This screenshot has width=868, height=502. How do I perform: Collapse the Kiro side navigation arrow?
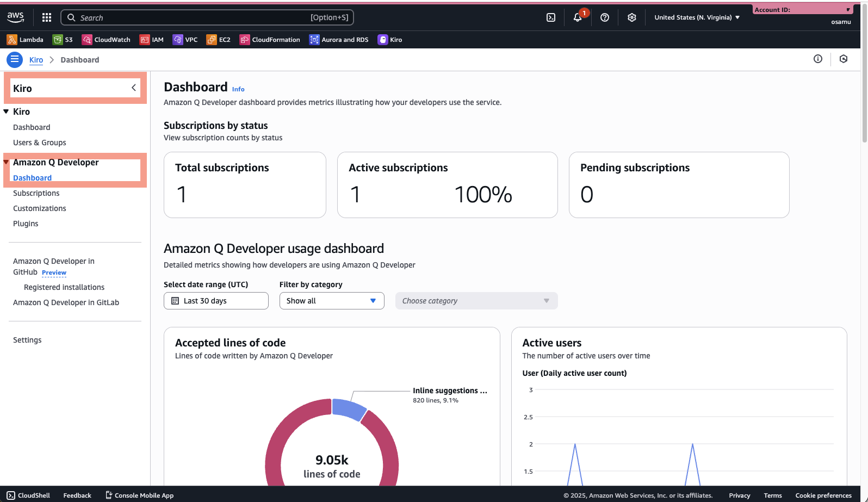tap(134, 88)
